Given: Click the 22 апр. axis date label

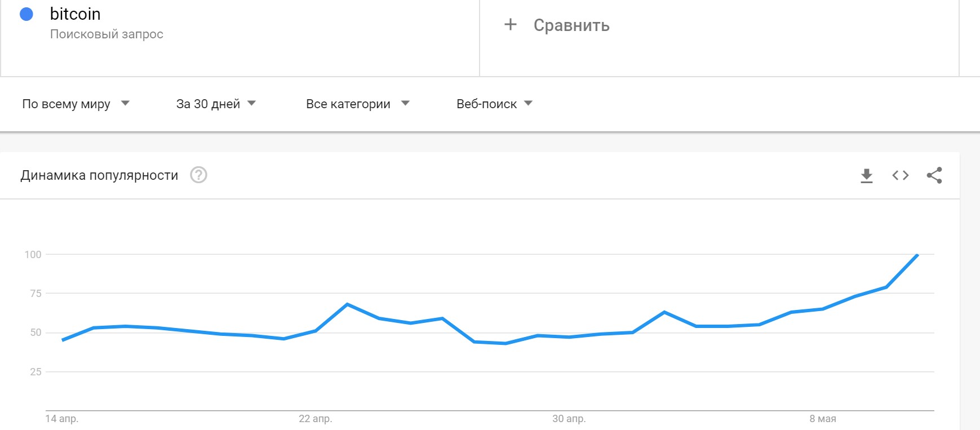Looking at the screenshot, I should [316, 419].
